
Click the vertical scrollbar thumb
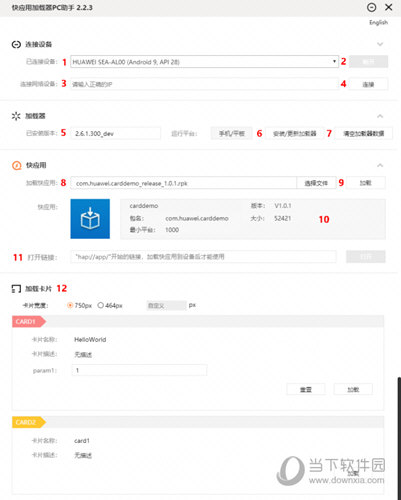point(399,438)
